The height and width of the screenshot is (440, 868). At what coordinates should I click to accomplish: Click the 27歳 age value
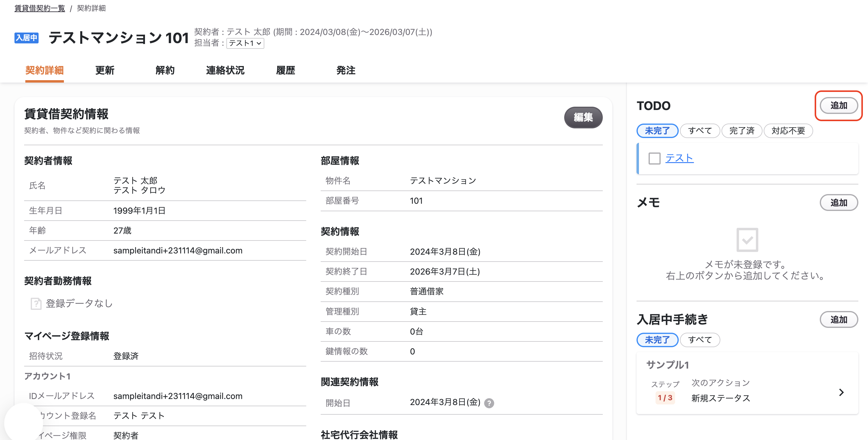122,231
